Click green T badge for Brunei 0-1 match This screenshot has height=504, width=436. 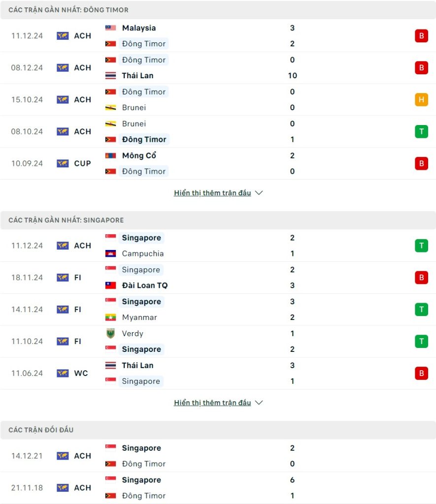421,131
